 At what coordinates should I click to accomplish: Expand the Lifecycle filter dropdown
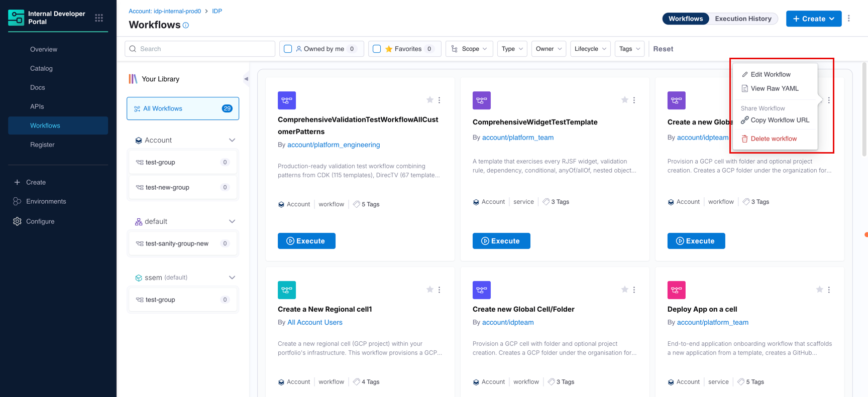pyautogui.click(x=590, y=49)
